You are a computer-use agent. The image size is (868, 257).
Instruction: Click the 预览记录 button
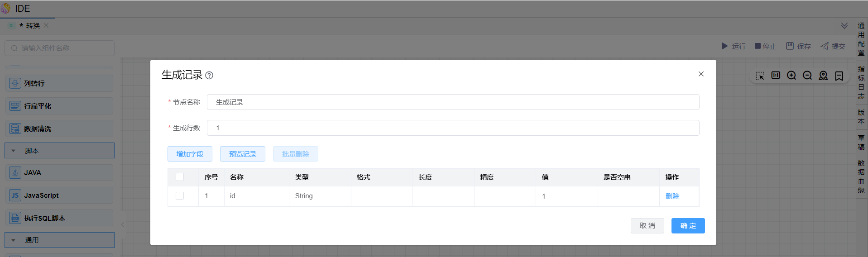243,154
